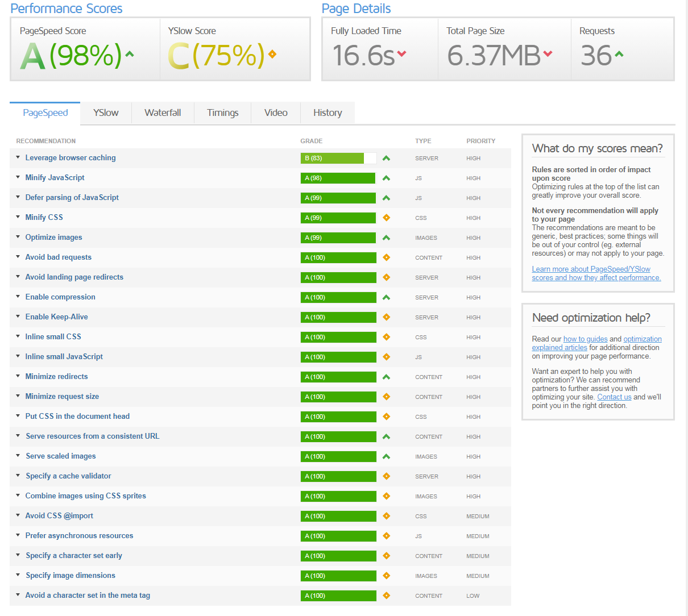Click the red down arrow beside Fully Loaded Time
The image size is (688, 616).
pos(402,54)
